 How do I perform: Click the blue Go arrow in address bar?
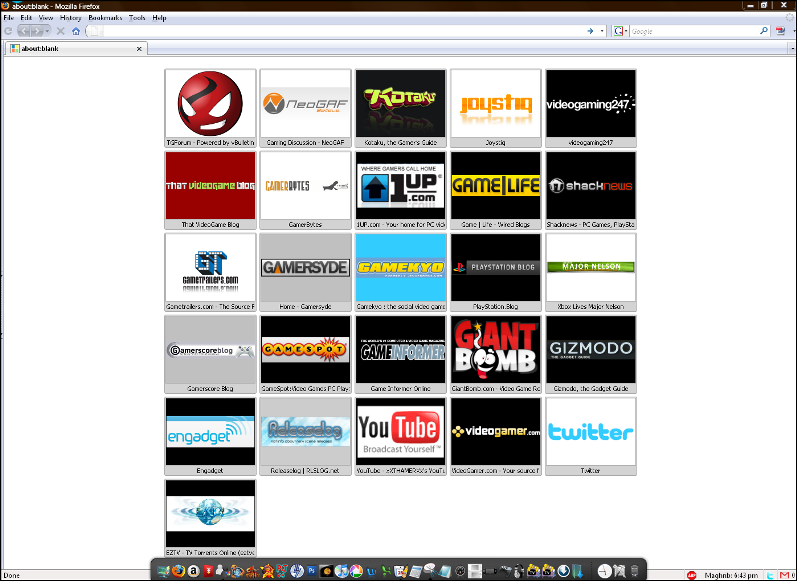click(590, 31)
